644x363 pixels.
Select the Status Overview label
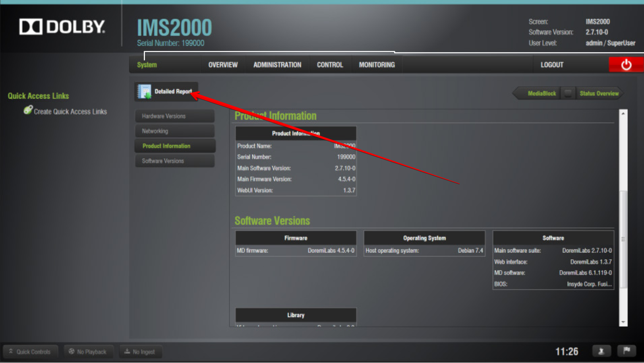pos(599,93)
